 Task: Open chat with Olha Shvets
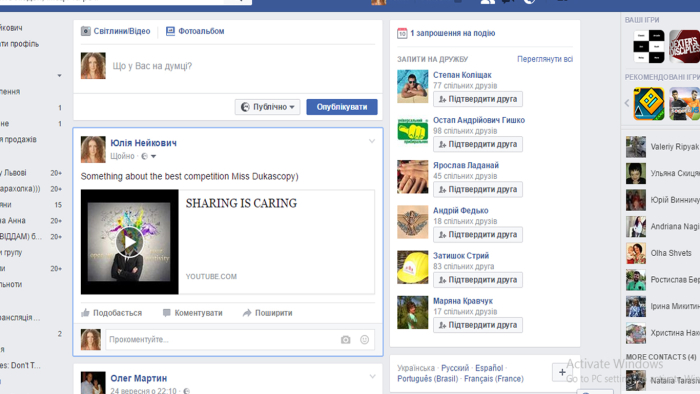[x=662, y=253]
